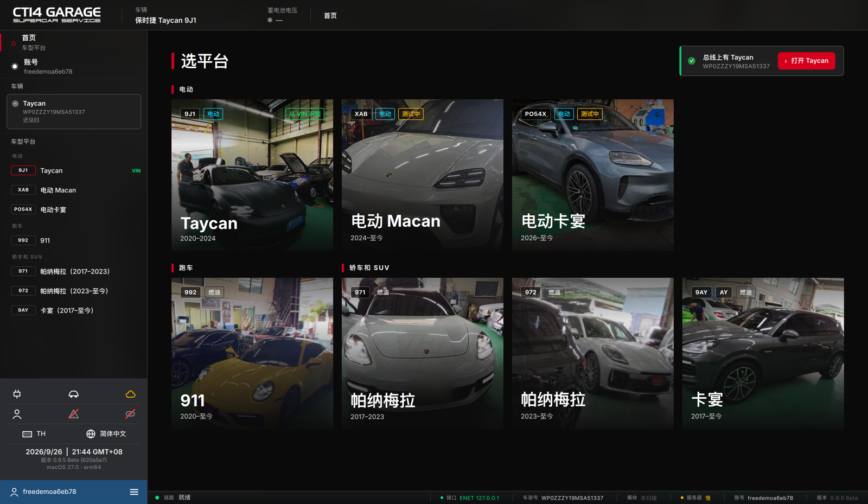Click the 从 VIN 识别 badge on Taycan card
This screenshot has height=504, width=868.
click(x=305, y=114)
